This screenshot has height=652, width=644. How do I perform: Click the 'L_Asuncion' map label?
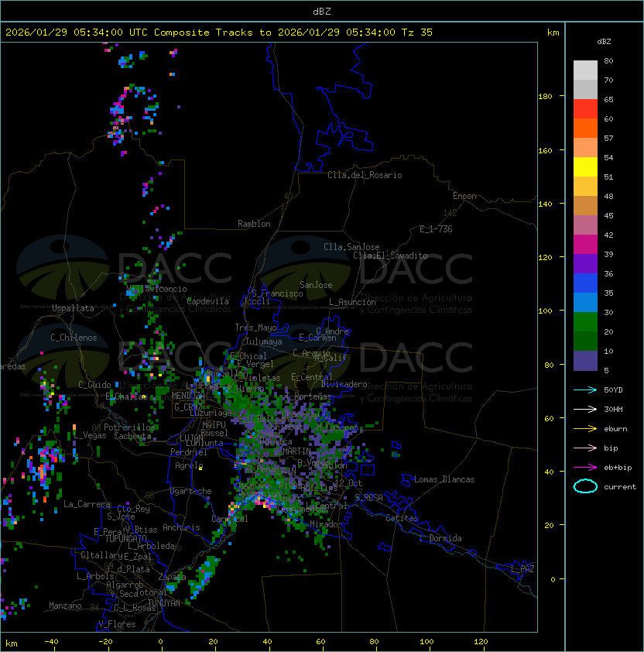coord(352,302)
